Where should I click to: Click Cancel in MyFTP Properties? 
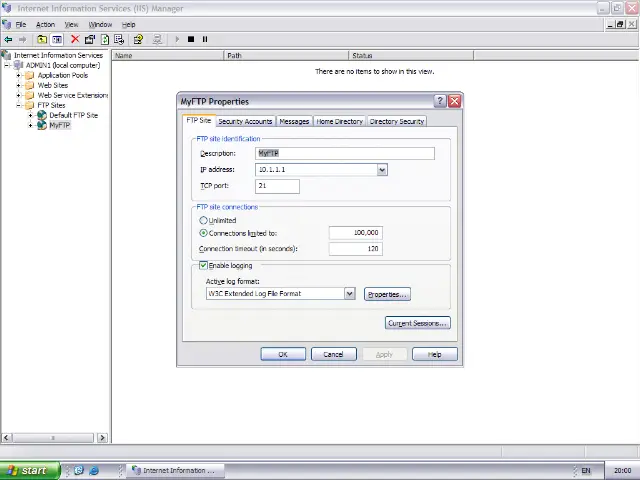tap(333, 354)
